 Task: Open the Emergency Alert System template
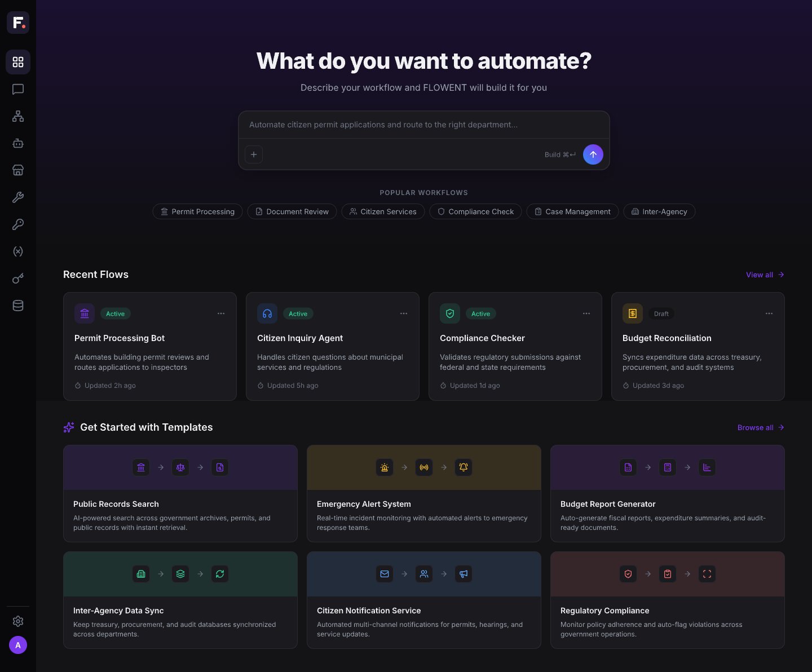click(x=424, y=493)
